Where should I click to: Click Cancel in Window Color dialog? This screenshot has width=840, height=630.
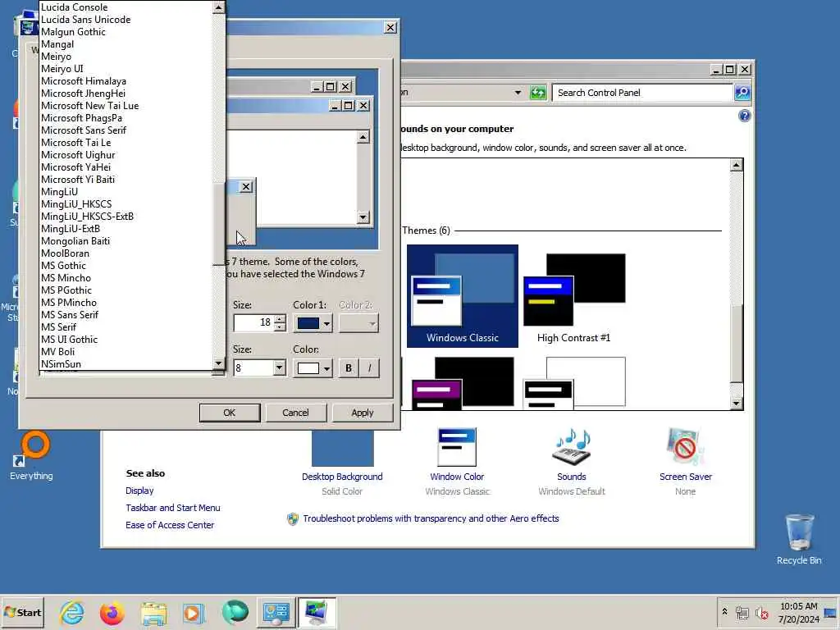(x=295, y=413)
